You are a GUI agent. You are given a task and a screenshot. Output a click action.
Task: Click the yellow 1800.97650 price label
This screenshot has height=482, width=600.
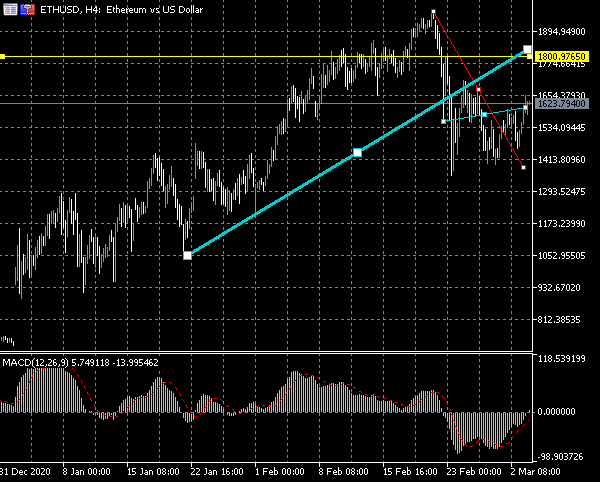tap(561, 57)
